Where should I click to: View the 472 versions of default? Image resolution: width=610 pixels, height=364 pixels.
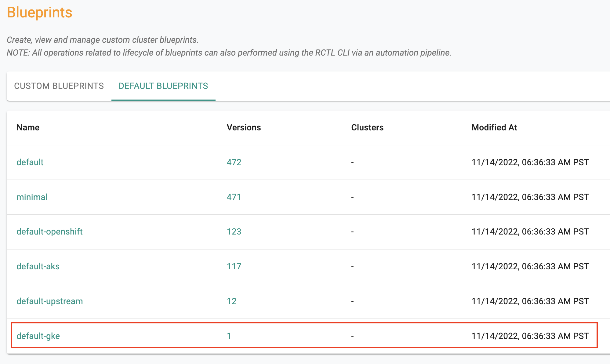point(234,162)
